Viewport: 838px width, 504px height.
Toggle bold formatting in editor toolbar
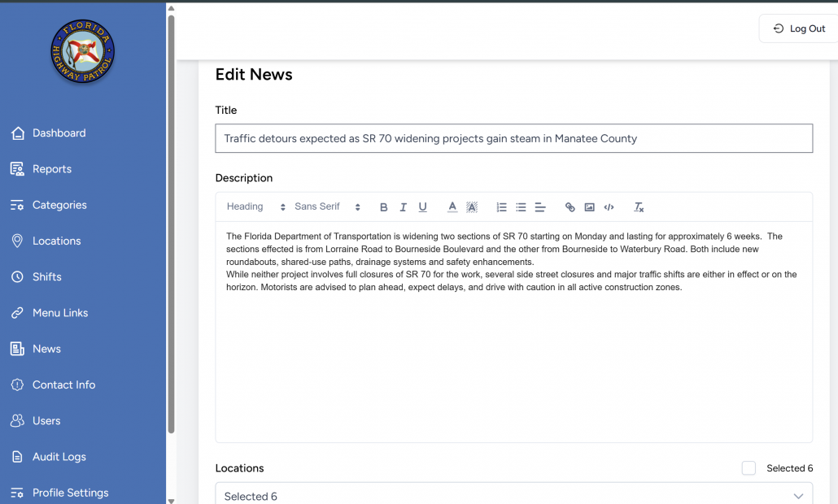click(384, 207)
